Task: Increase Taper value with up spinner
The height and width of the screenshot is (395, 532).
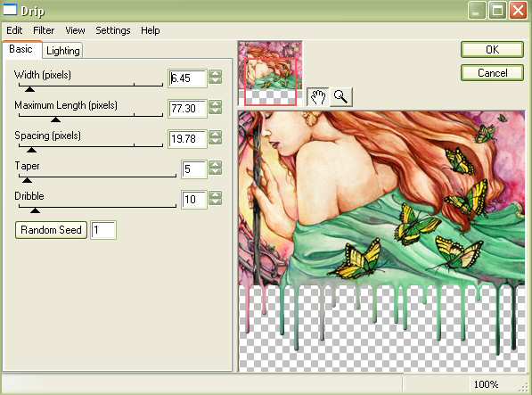Action: pos(215,164)
